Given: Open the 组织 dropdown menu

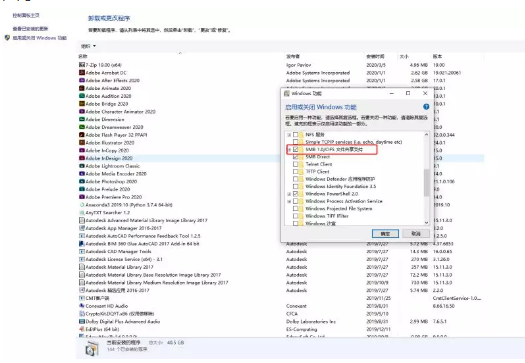Looking at the screenshot, I should click(88, 46).
